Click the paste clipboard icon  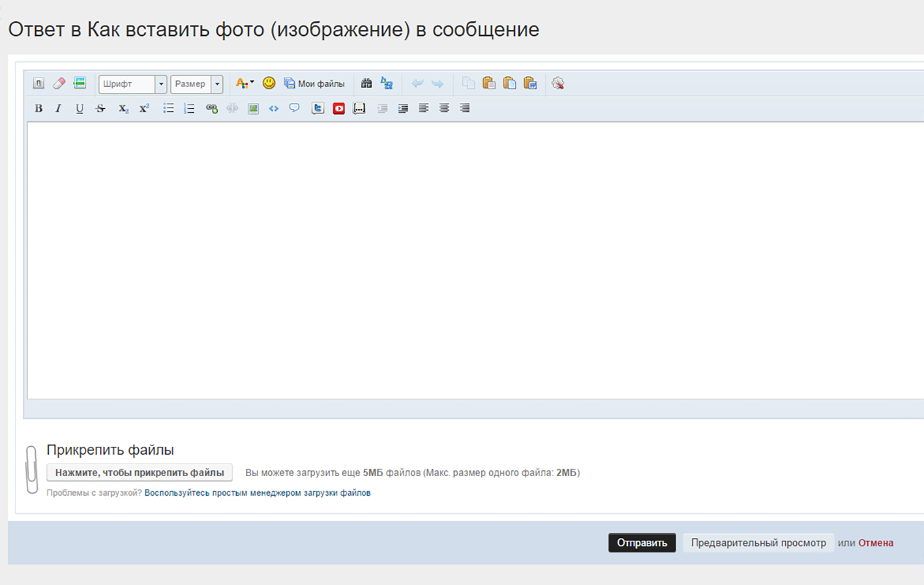tap(489, 83)
